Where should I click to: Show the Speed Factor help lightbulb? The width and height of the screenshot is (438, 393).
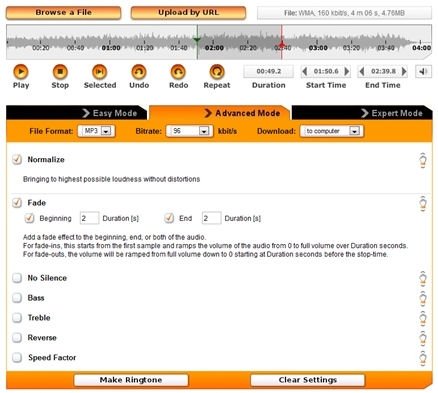423,358
